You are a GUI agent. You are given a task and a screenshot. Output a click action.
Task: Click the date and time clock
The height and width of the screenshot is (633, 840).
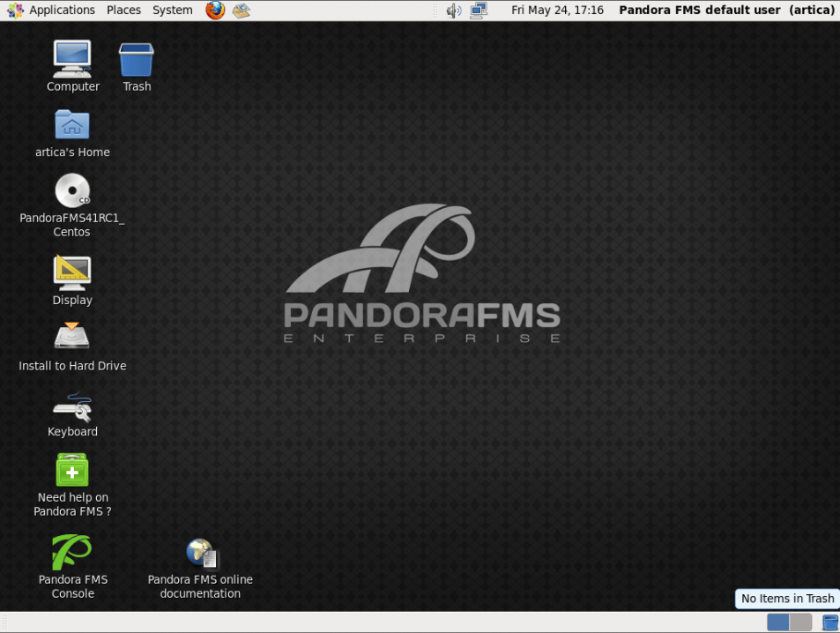coord(557,11)
